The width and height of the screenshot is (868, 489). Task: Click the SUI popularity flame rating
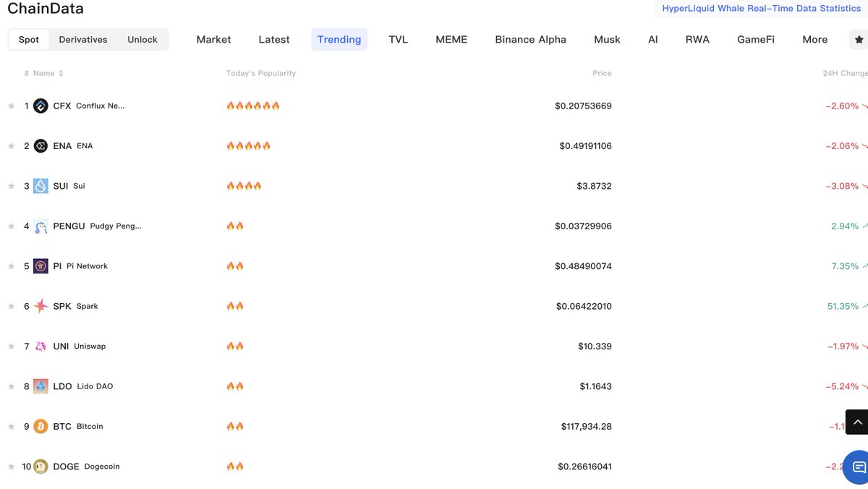click(x=244, y=186)
